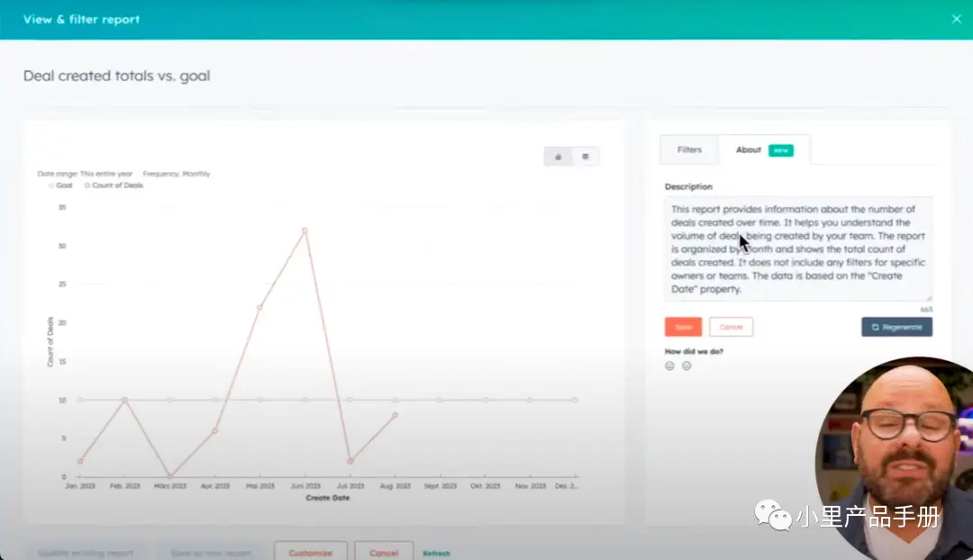Select the März 2023 zero data point
This screenshot has width=973, height=560.
tap(170, 476)
